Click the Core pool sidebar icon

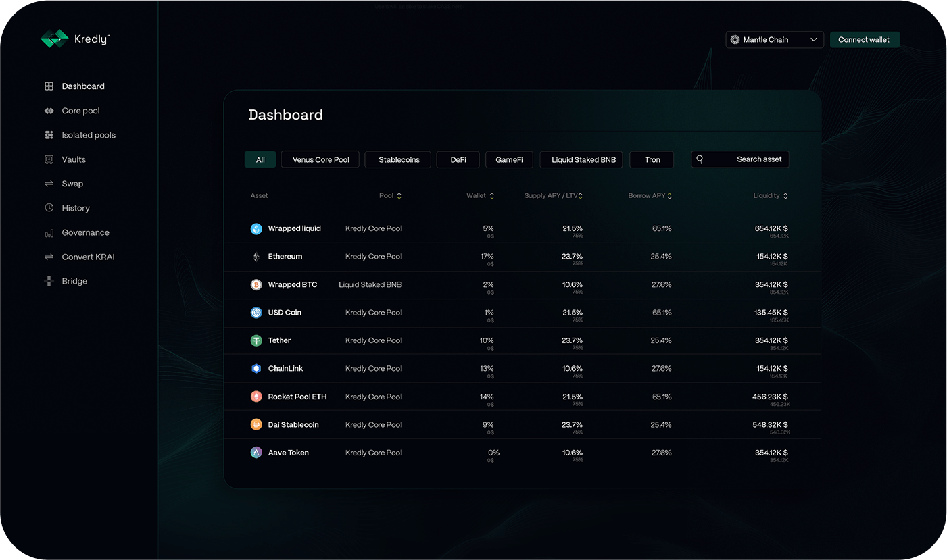(x=49, y=111)
